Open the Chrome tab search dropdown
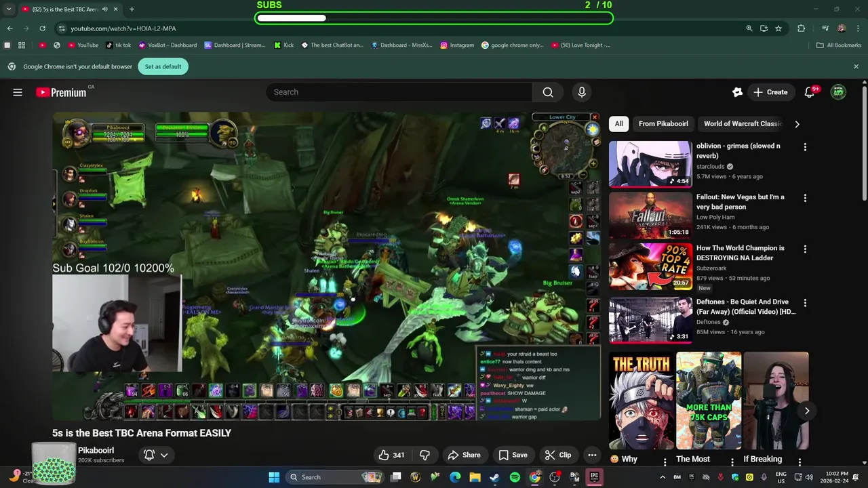The height and width of the screenshot is (488, 868). (x=9, y=9)
